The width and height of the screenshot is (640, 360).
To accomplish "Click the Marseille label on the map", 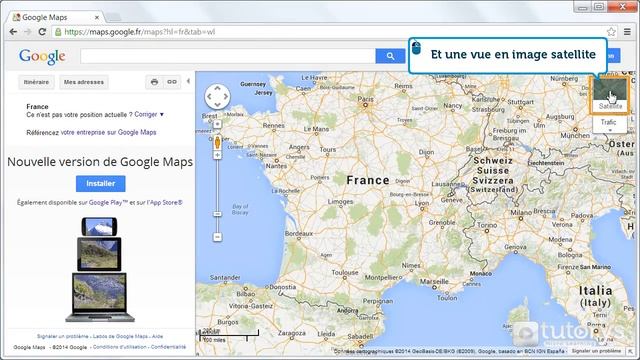I will [x=434, y=281].
